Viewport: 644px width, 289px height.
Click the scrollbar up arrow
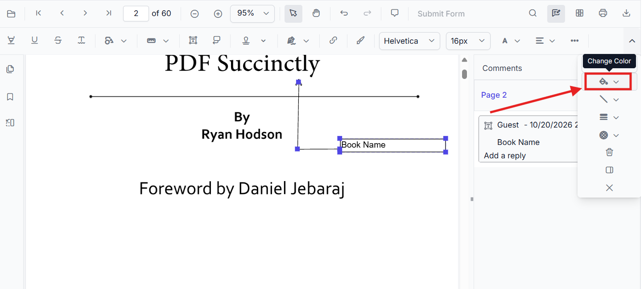pyautogui.click(x=464, y=60)
